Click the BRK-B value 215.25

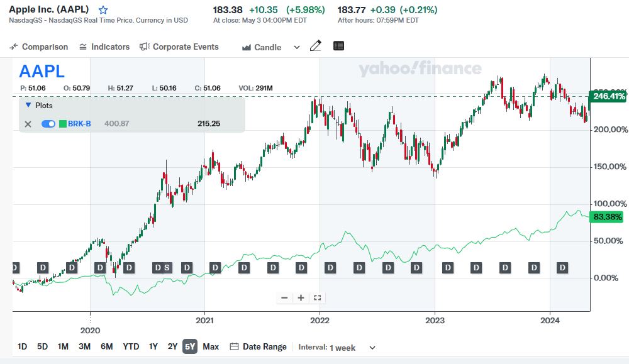(x=209, y=124)
